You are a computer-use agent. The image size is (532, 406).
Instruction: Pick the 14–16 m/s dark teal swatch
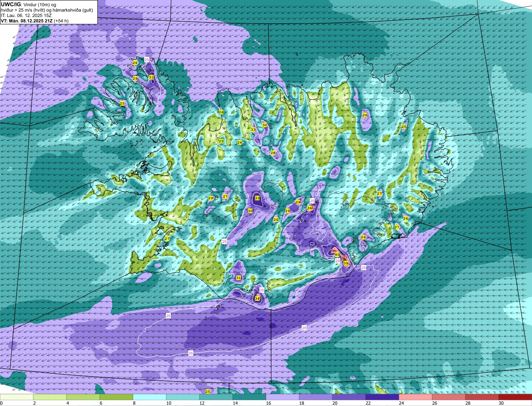[x=249, y=397]
